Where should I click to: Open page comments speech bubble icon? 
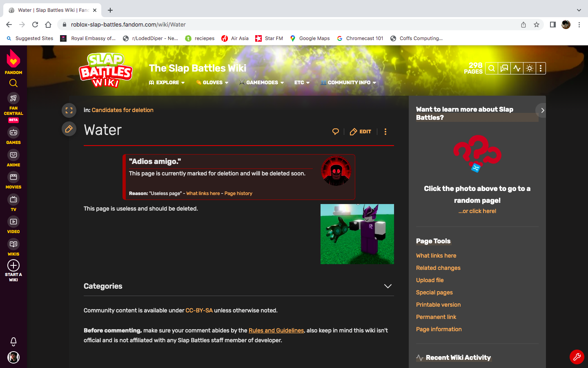(x=336, y=132)
